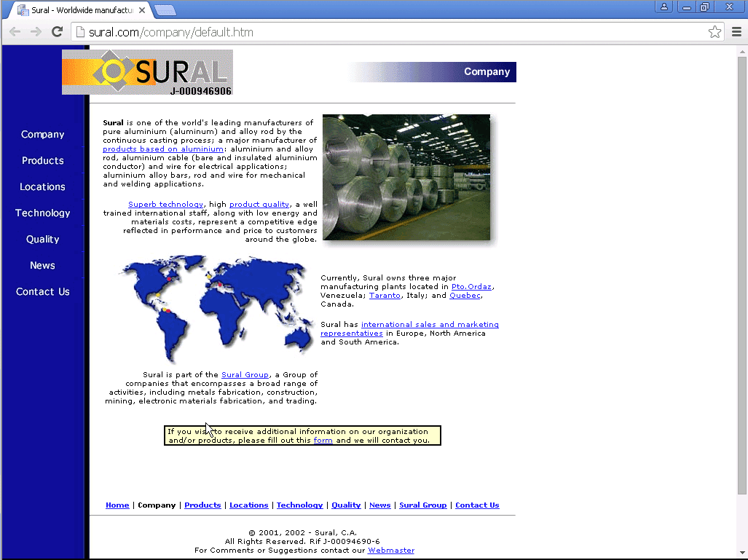Open a new tab with the new tab button

point(165,10)
